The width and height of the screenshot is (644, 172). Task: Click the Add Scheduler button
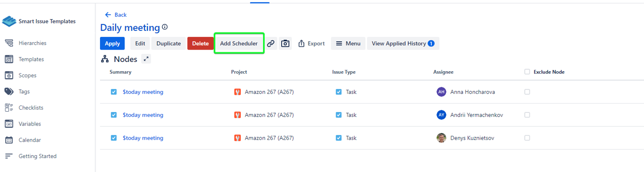point(239,44)
